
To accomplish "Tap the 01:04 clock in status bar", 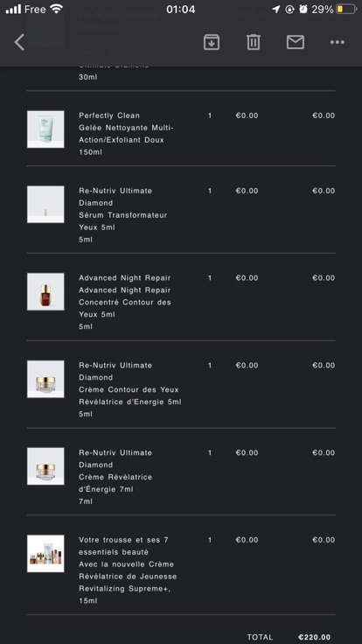I will pyautogui.click(x=181, y=9).
